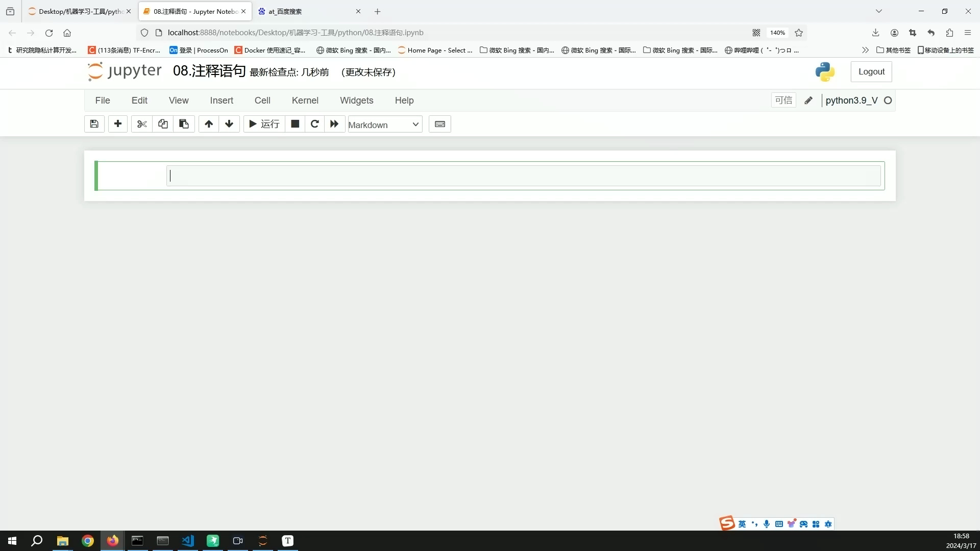Image resolution: width=980 pixels, height=551 pixels.
Task: Click the 140% zoom level badge
Action: point(777,33)
